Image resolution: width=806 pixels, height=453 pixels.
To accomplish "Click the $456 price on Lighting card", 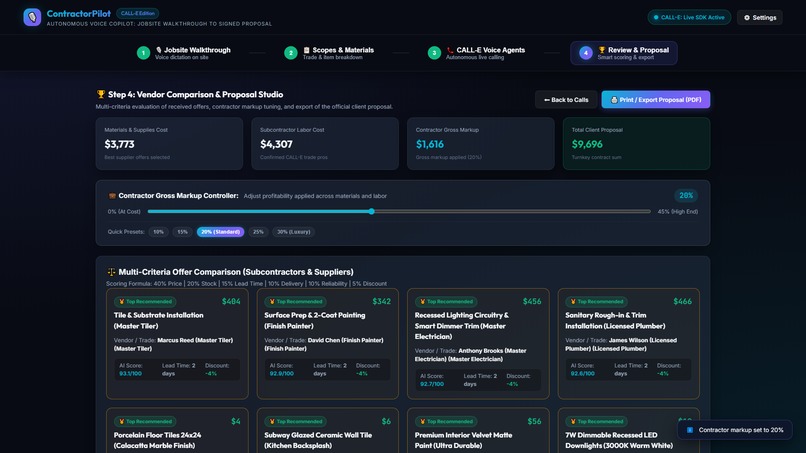I will click(532, 302).
